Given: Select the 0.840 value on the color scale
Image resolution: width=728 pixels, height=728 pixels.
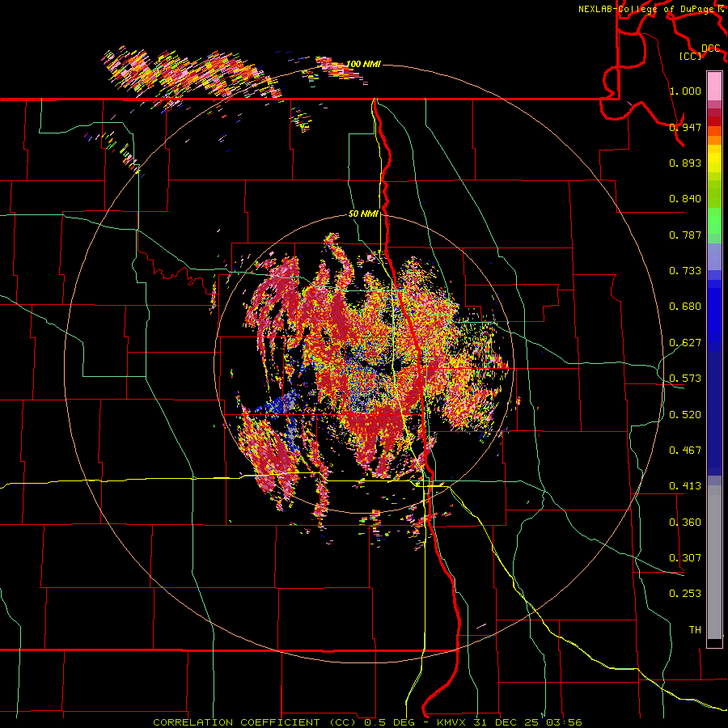Looking at the screenshot, I should pos(685,199).
